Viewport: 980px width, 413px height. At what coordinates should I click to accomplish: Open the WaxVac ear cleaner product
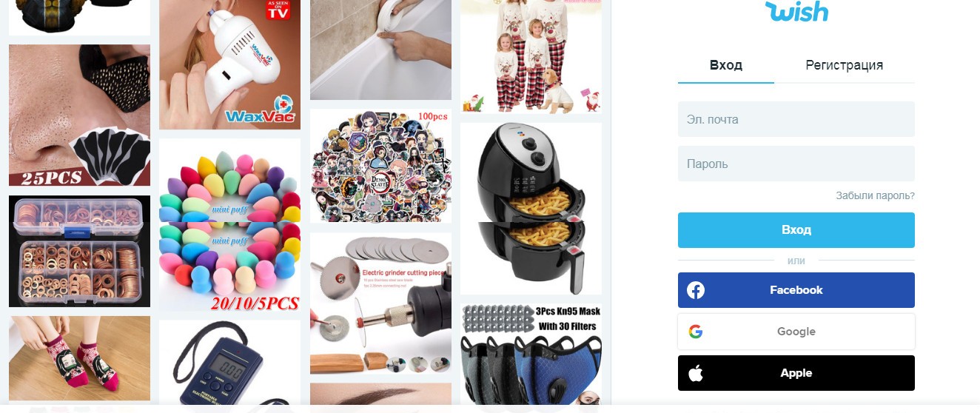pyautogui.click(x=229, y=64)
